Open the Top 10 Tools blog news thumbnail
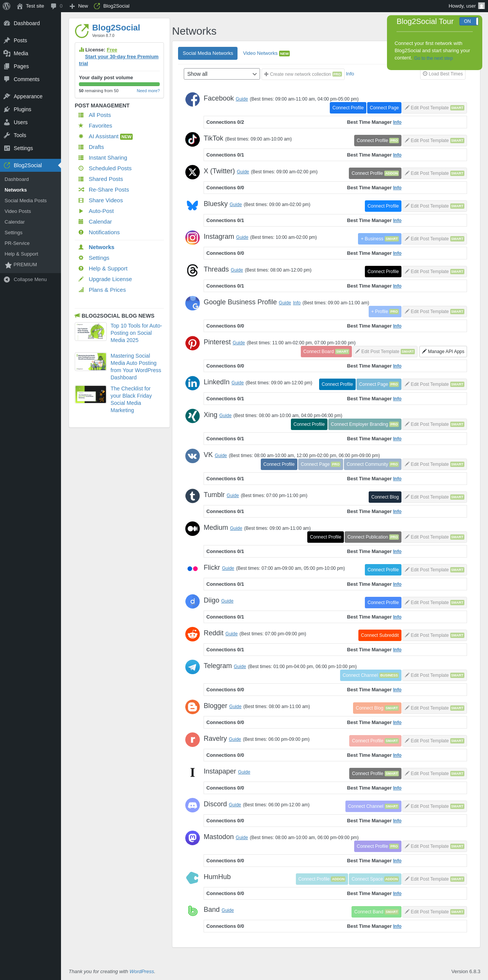The height and width of the screenshot is (980, 488). 91,332
